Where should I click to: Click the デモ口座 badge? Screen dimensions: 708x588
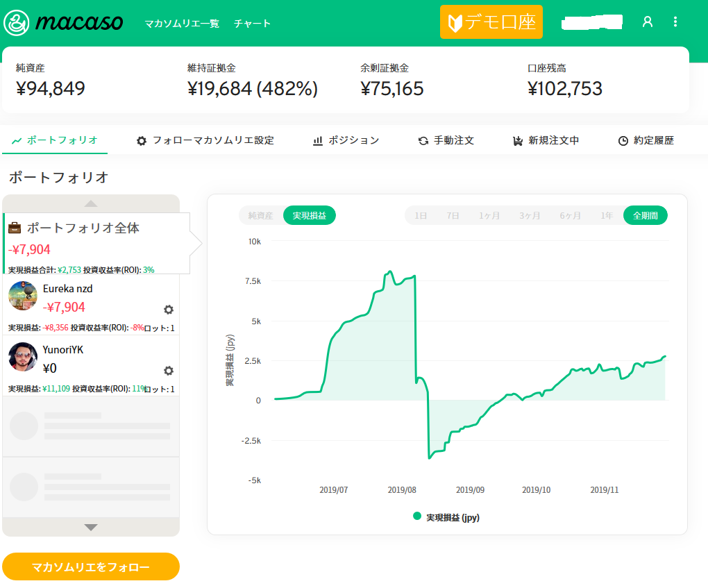click(x=491, y=22)
